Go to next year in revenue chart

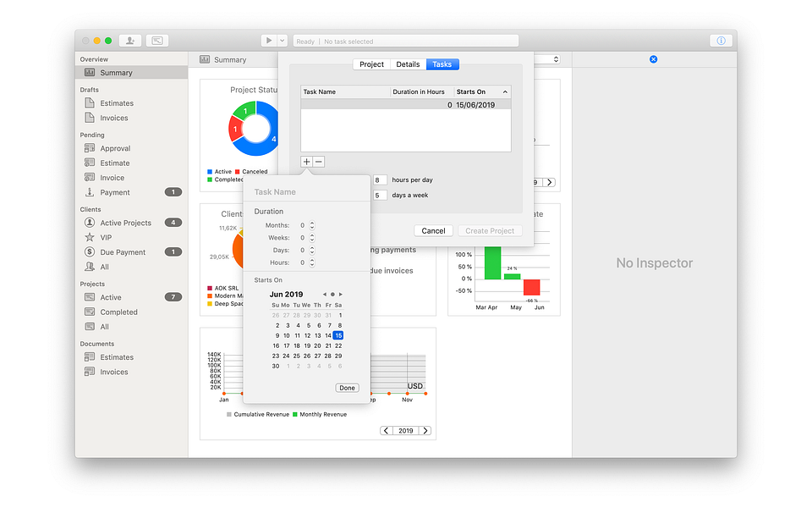point(425,431)
